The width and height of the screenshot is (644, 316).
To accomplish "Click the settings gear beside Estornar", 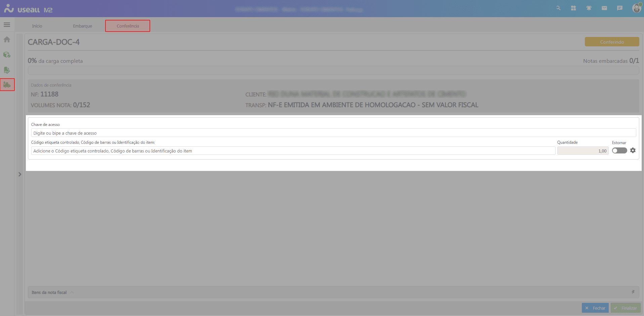I will [x=633, y=150].
